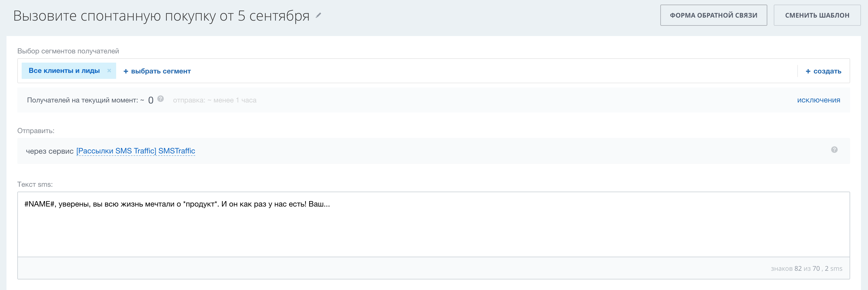
Task: Click help icon in the sending service row
Action: (x=834, y=150)
